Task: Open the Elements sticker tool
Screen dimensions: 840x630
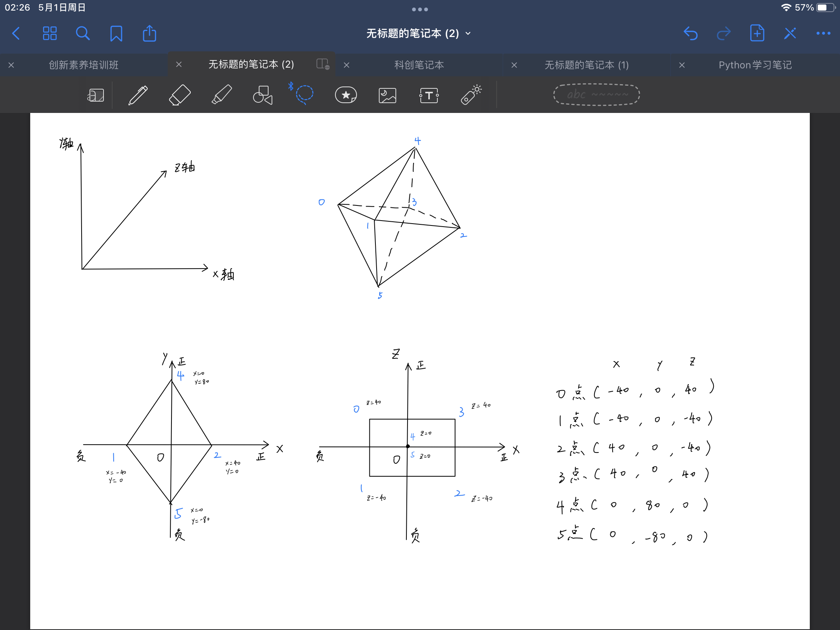Action: [346, 95]
